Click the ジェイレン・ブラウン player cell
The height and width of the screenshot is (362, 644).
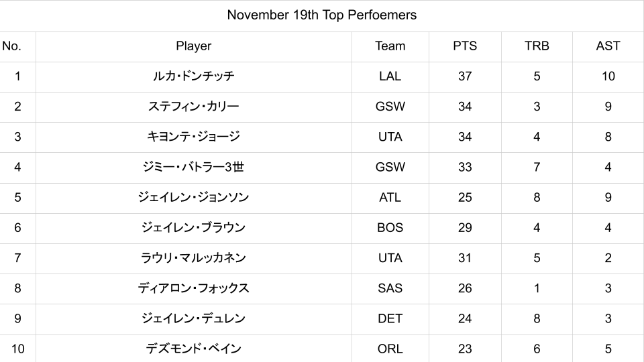click(x=193, y=228)
